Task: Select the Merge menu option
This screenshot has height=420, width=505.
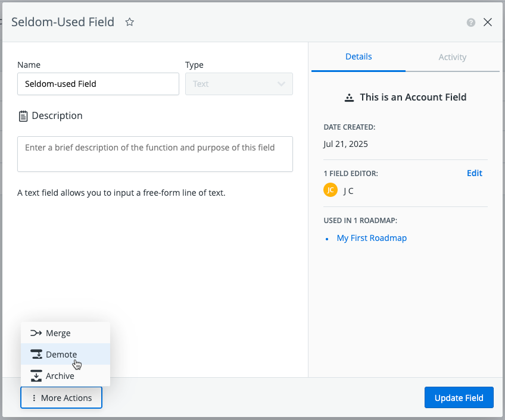Action: [x=58, y=333]
